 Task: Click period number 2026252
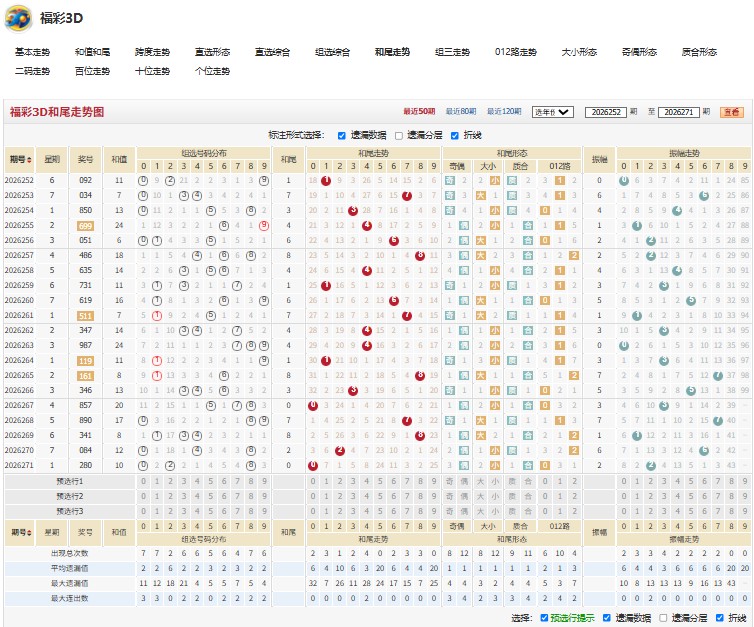pos(19,180)
